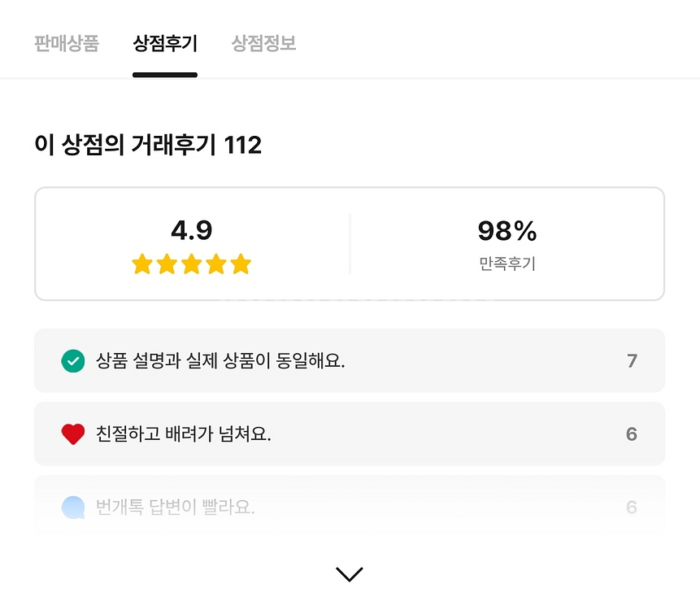Click the blue chat bubble icon
This screenshot has height=610, width=700.
(x=73, y=508)
